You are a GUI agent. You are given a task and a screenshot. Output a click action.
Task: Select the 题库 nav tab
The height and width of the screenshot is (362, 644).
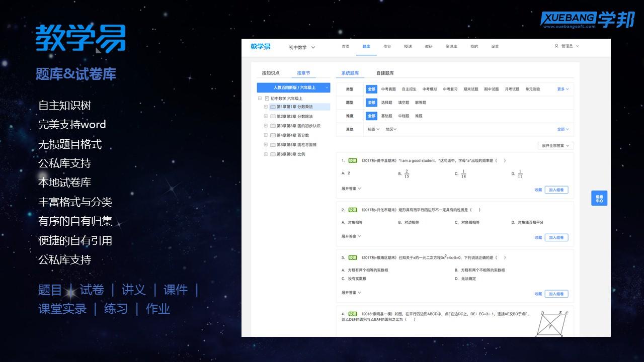[x=366, y=46]
